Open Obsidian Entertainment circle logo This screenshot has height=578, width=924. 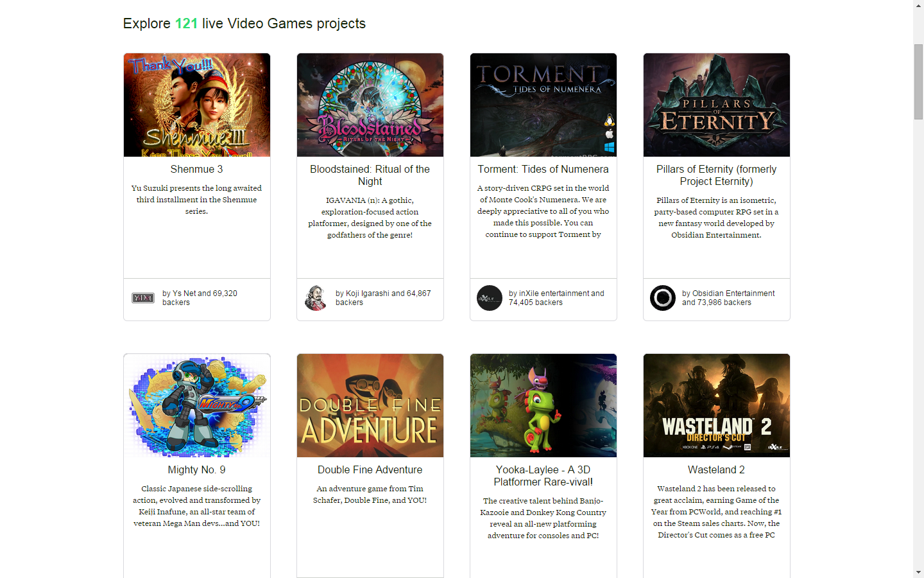662,298
